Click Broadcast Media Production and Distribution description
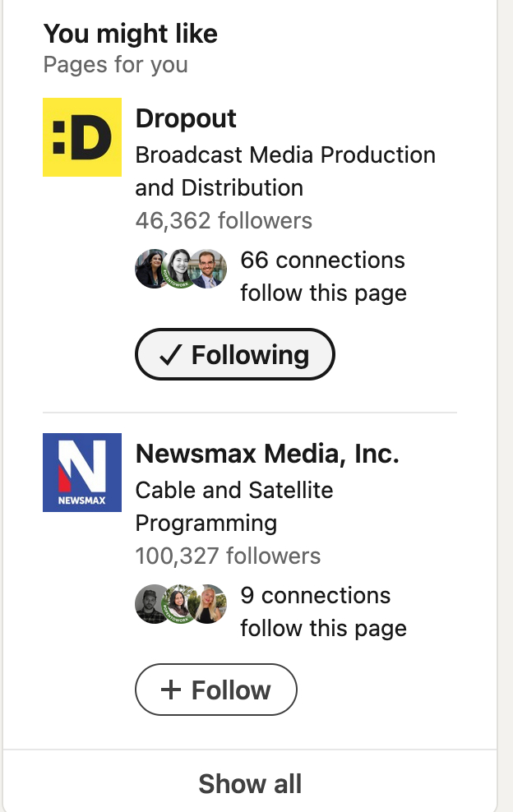Viewport: 513px width, 812px height. pos(284,171)
